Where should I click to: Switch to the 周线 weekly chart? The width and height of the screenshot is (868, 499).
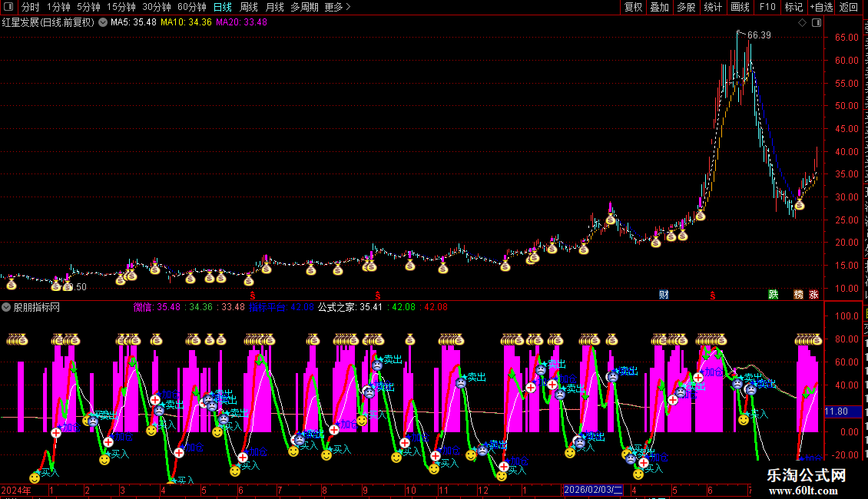coord(249,7)
